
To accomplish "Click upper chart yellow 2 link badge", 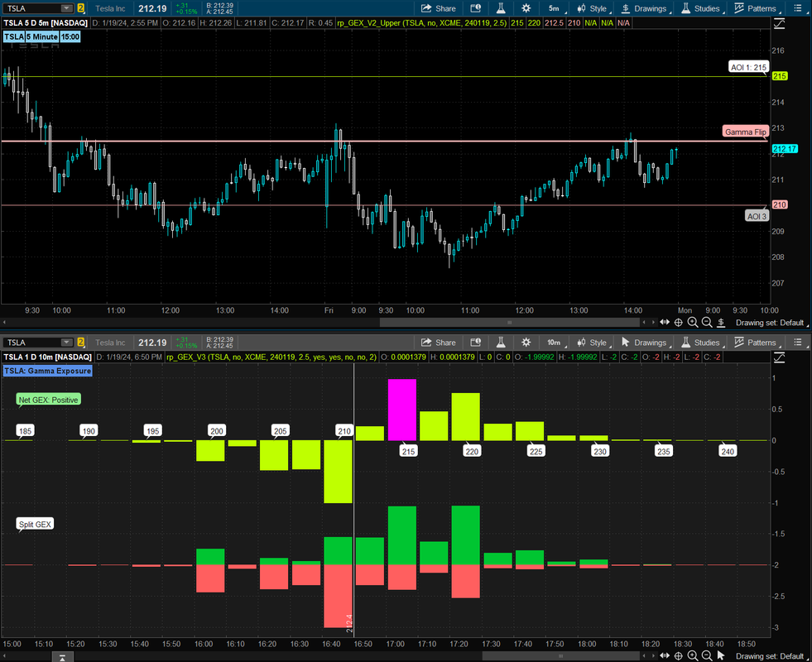I will (81, 8).
